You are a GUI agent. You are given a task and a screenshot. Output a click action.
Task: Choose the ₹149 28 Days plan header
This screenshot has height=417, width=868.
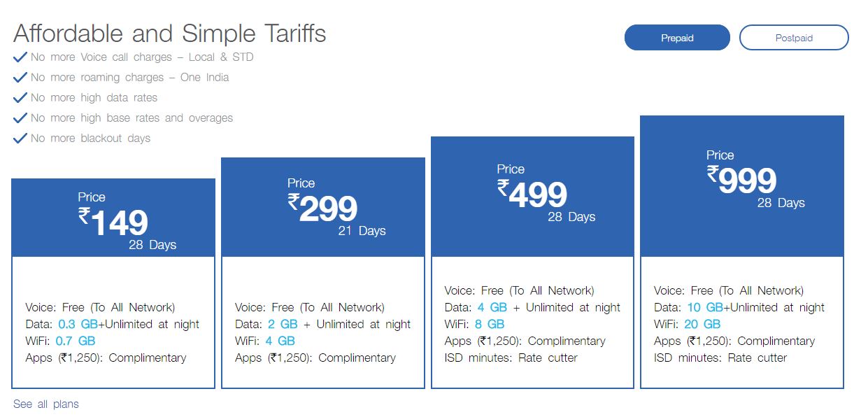(x=113, y=218)
